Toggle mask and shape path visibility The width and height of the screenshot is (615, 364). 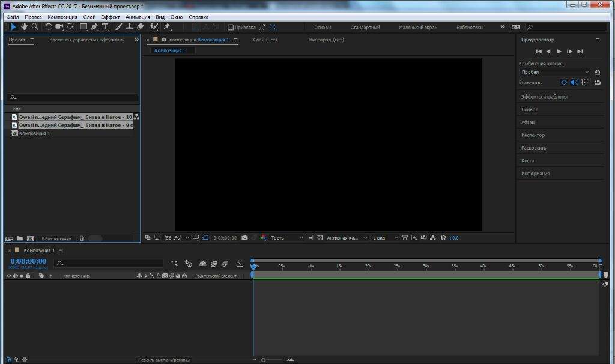pos(205,238)
